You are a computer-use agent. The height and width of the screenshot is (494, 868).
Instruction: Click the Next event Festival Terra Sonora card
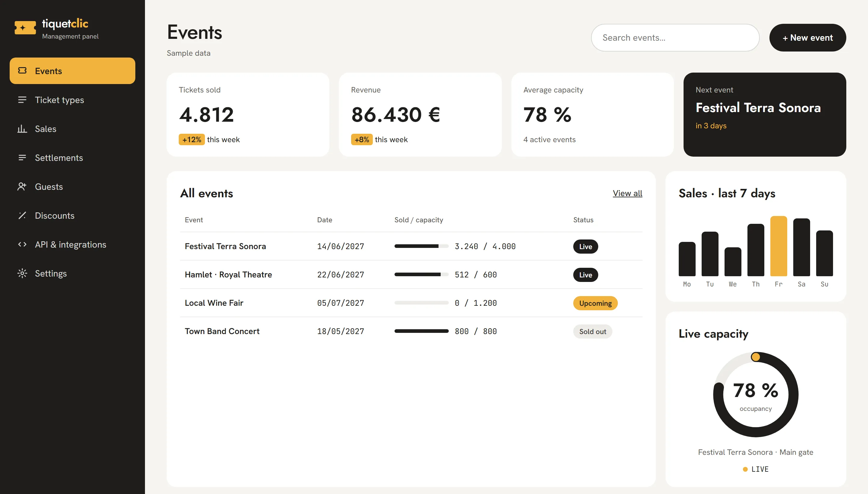pyautogui.click(x=764, y=114)
